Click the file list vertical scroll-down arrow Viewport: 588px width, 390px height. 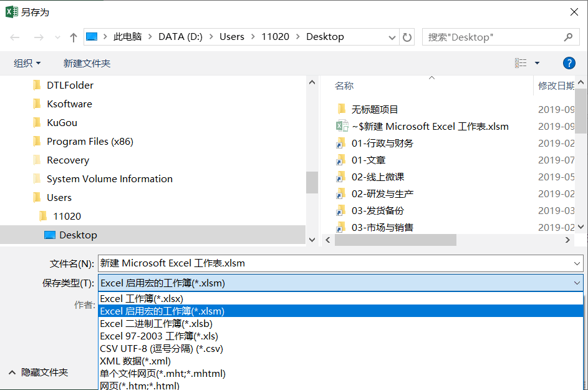click(x=581, y=227)
